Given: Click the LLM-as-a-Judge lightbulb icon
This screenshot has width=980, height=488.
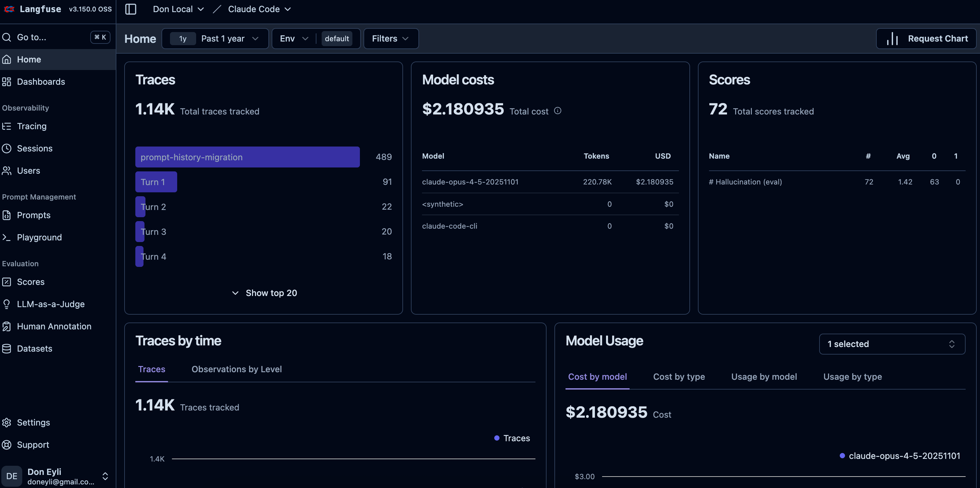Looking at the screenshot, I should point(7,304).
